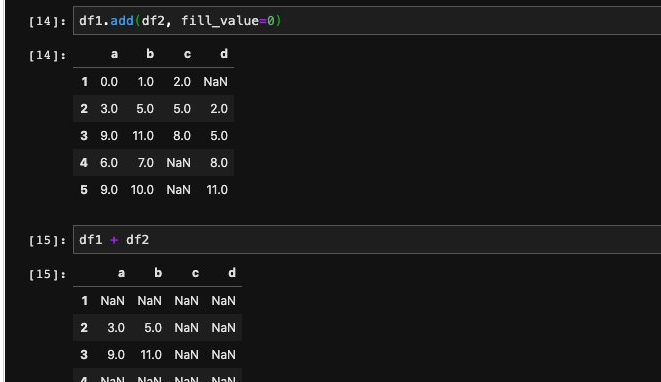Select the output prompt [14] label
Screen dimensions: 661x382
(x=47, y=55)
